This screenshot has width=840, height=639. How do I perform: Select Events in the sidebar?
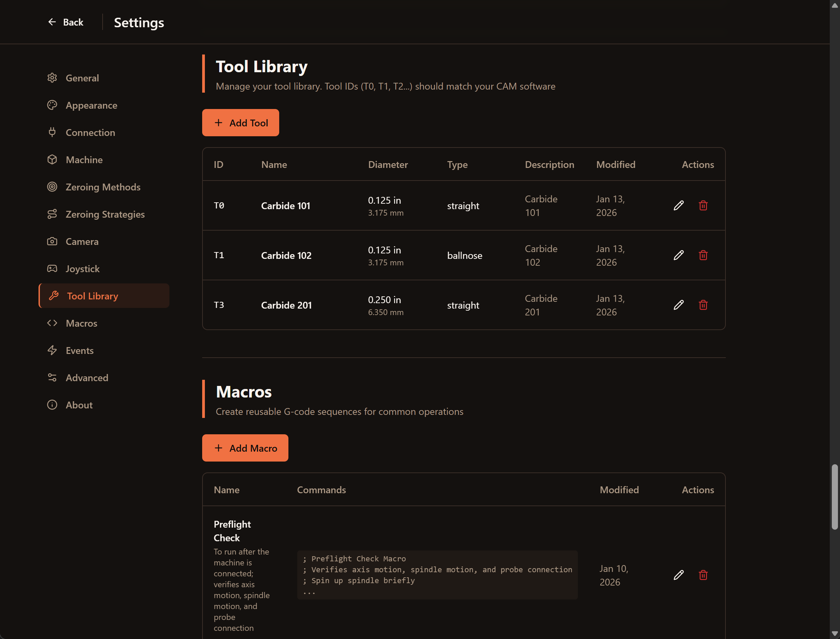tap(79, 350)
